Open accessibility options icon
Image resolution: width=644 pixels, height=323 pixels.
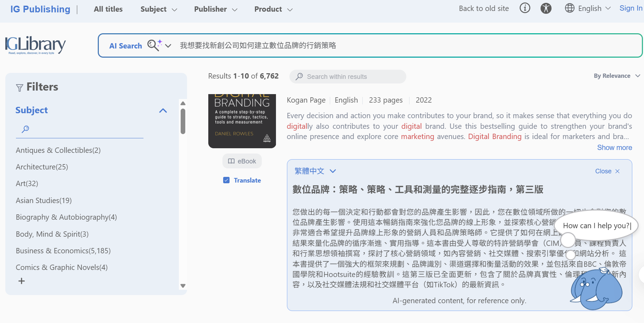(546, 8)
